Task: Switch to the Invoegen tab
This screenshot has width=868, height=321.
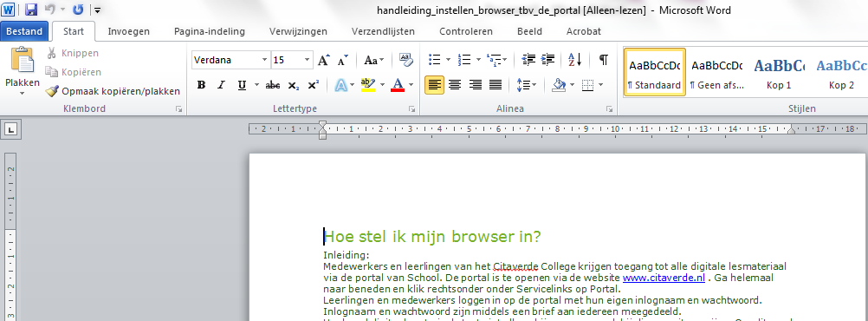Action: [128, 31]
